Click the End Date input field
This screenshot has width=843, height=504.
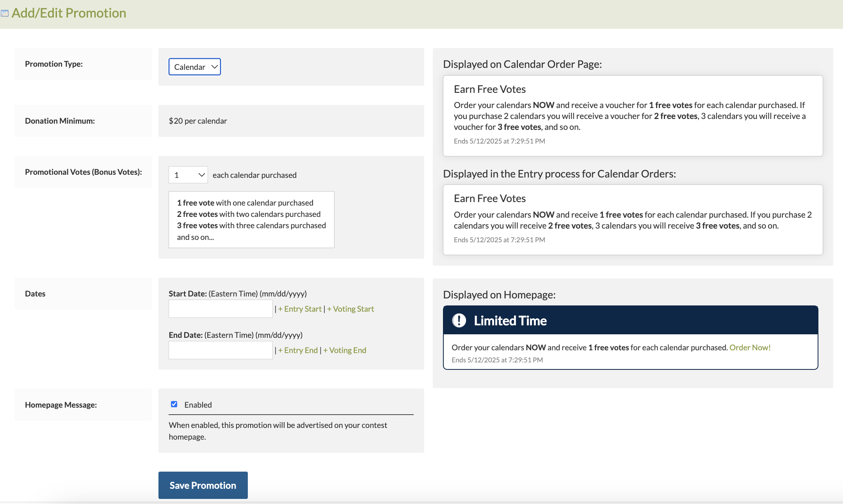(221, 350)
